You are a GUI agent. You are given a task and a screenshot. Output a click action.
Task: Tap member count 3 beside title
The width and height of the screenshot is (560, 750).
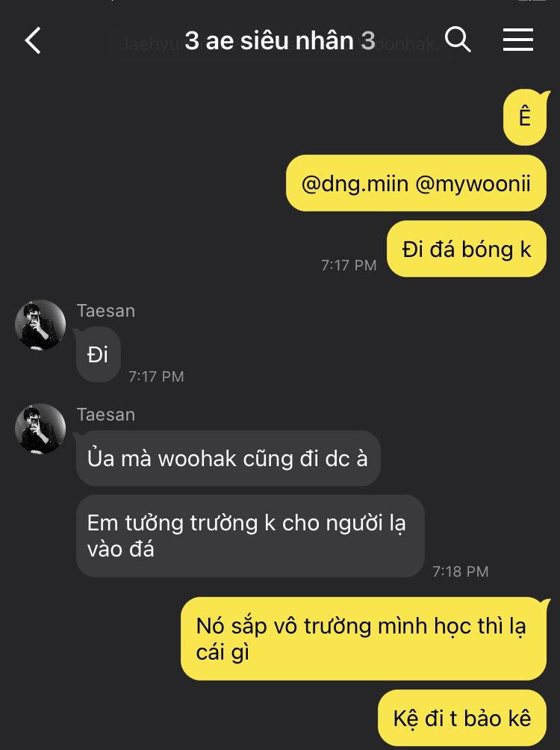[368, 40]
